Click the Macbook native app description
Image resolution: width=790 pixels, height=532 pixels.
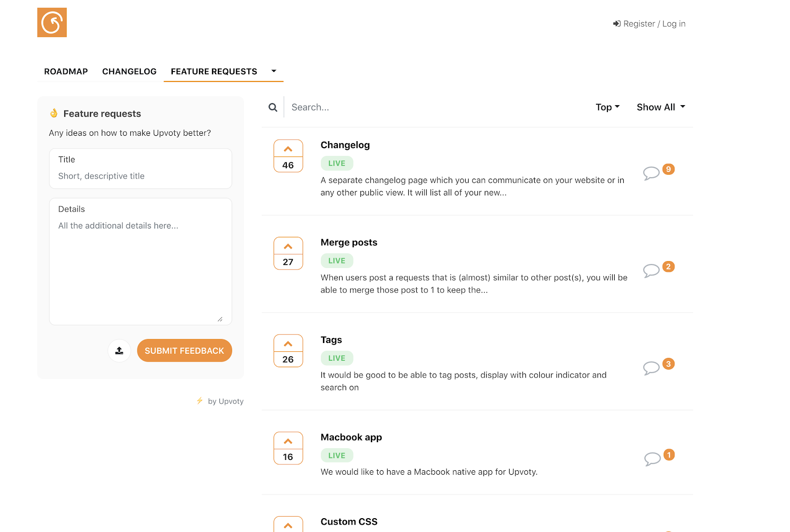[x=429, y=472]
